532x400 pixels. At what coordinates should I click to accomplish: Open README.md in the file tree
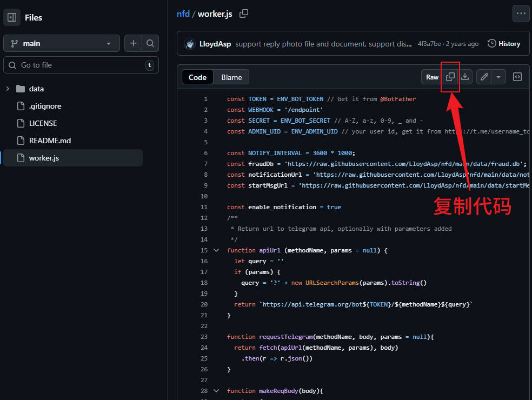pos(50,141)
